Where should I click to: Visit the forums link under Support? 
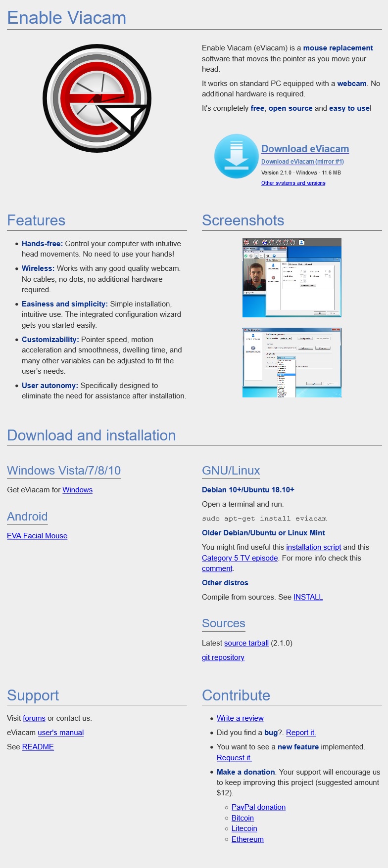click(x=34, y=718)
